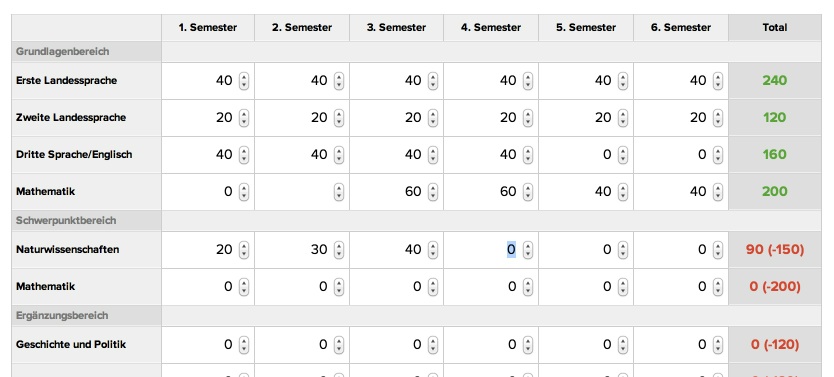Click stepper for Schwerpunktbereich Mathematik 3. Semester
Image resolution: width=834 pixels, height=377 pixels.
(433, 287)
